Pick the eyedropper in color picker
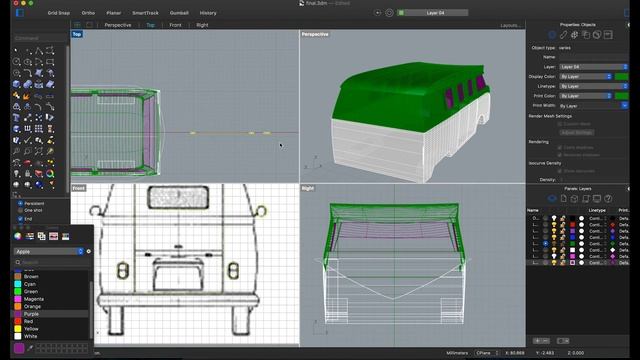The height and width of the screenshot is (360, 640). [x=30, y=348]
